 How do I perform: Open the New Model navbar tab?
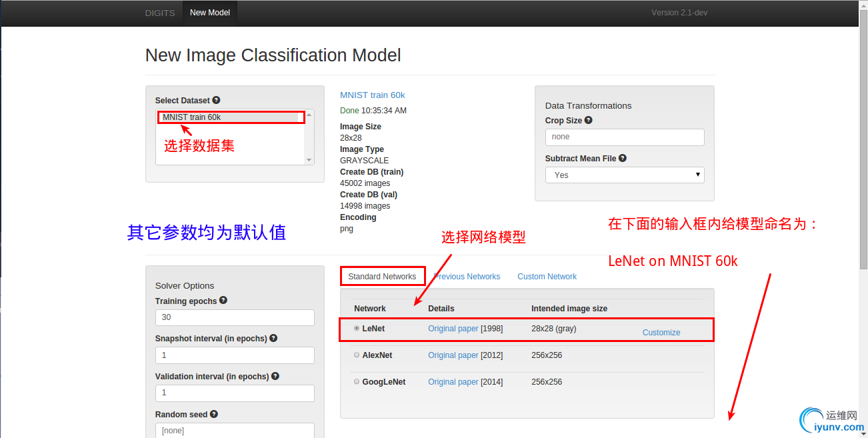(210, 13)
